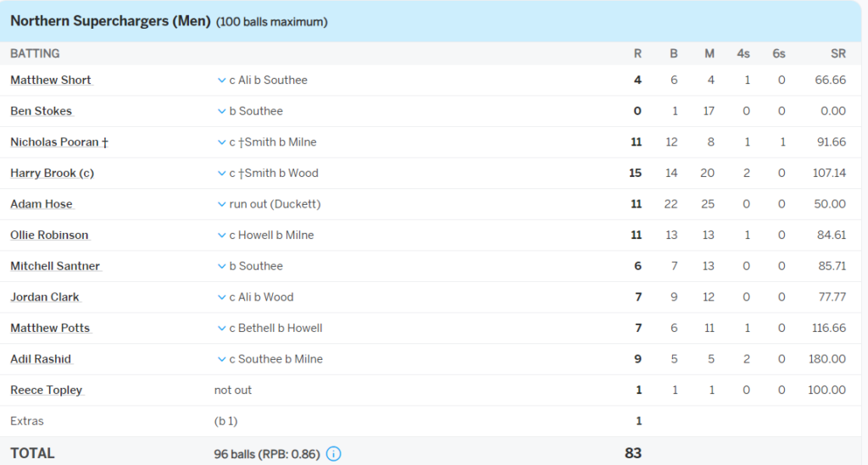Open Harry Brook (c) player link
Image resolution: width=868 pixels, height=465 pixels.
52,174
